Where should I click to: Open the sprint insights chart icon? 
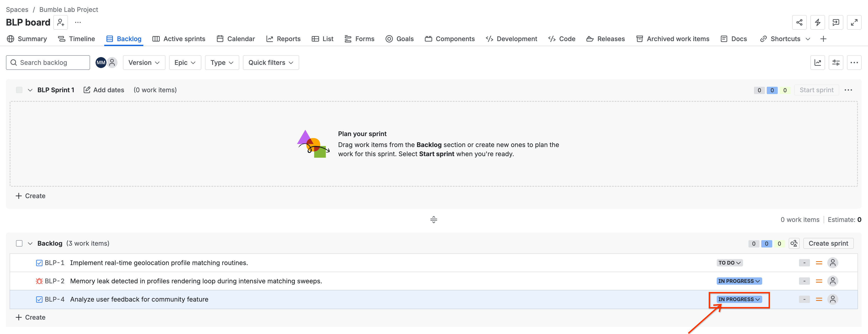click(x=817, y=63)
